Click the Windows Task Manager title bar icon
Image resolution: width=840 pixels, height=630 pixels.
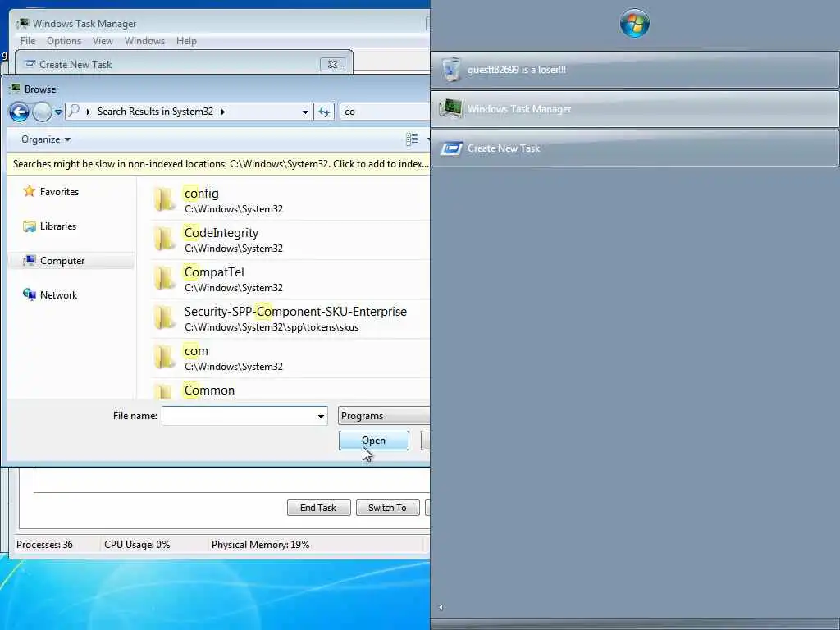[x=23, y=24]
